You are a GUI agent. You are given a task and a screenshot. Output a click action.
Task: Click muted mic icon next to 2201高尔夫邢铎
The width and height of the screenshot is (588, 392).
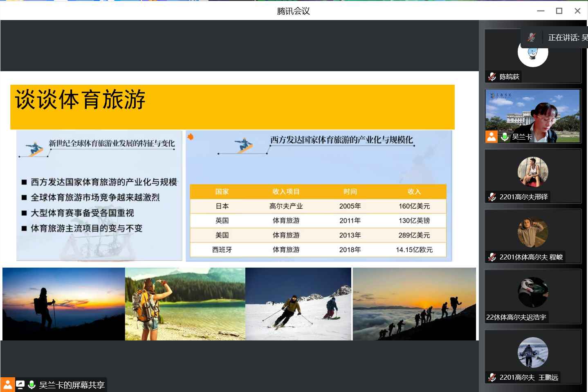click(x=492, y=197)
